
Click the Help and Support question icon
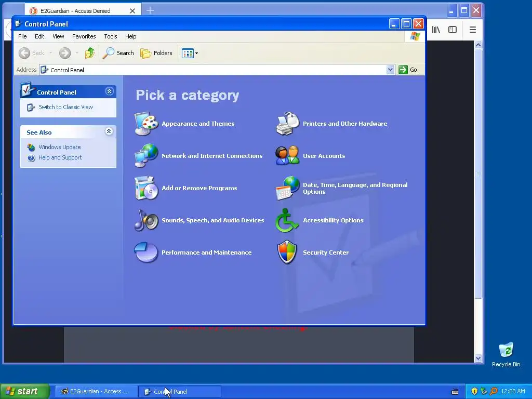point(31,158)
